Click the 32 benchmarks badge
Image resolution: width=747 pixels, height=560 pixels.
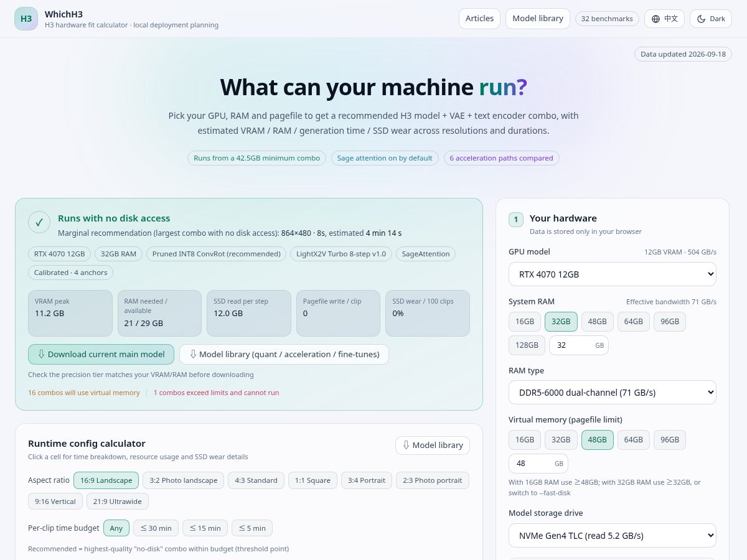point(607,19)
